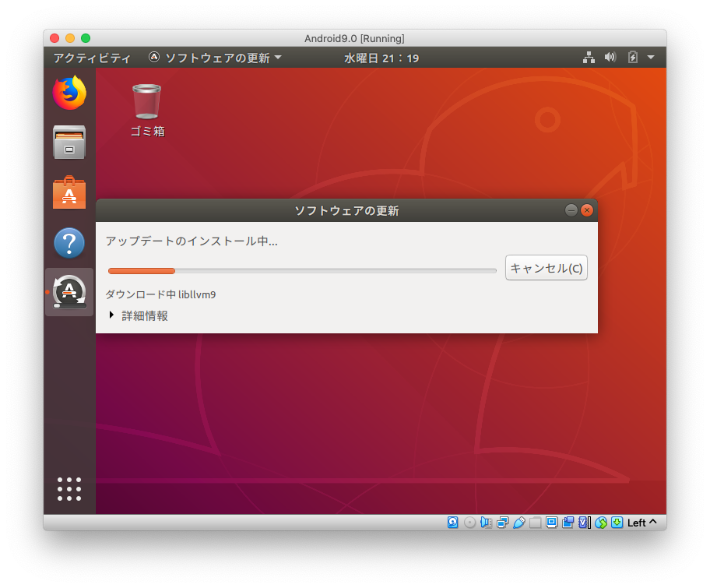This screenshot has height=588, width=710.
Task: Click VirtualBox shared folders icon
Action: pyautogui.click(x=535, y=523)
